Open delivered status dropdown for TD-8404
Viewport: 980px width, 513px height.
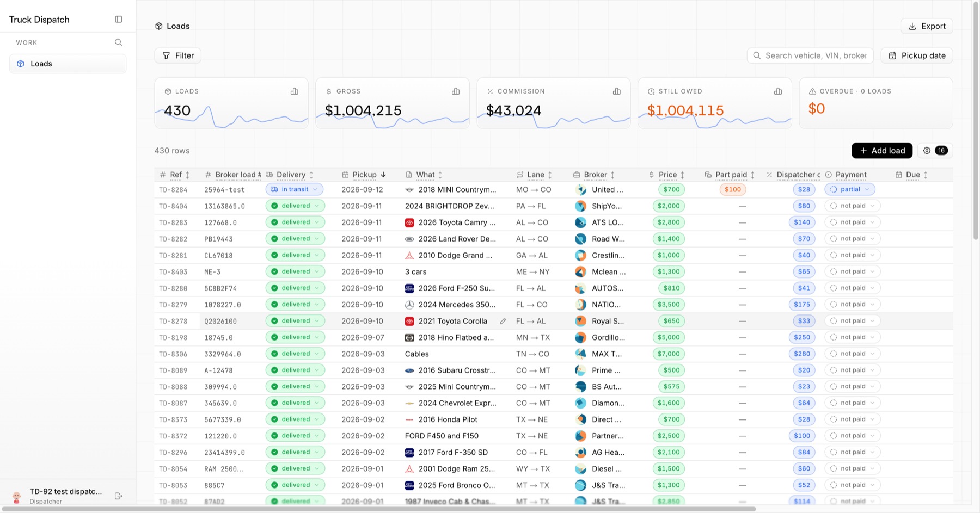[x=296, y=206]
